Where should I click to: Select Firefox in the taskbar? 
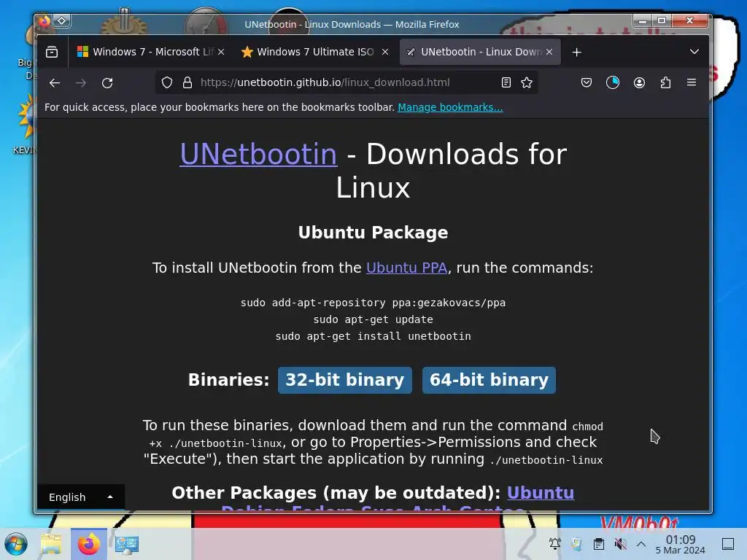point(88,544)
